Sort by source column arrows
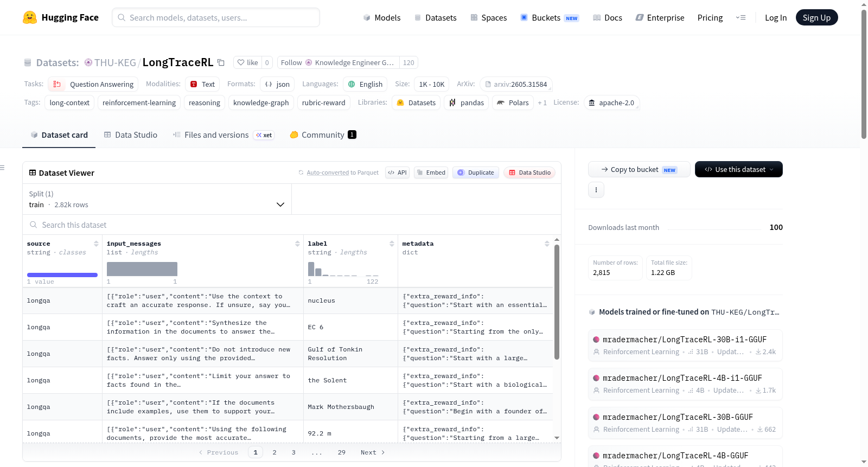The height and width of the screenshot is (467, 868). (96, 244)
